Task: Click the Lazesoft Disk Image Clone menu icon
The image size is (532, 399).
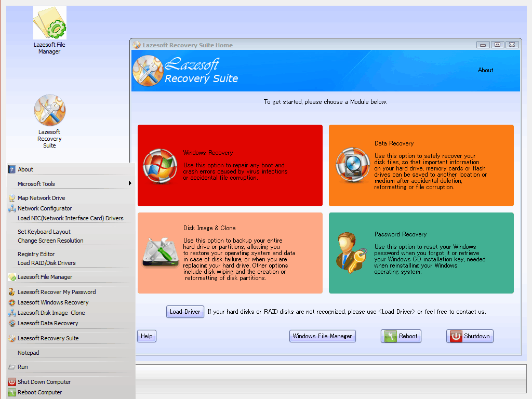Action: pos(12,313)
